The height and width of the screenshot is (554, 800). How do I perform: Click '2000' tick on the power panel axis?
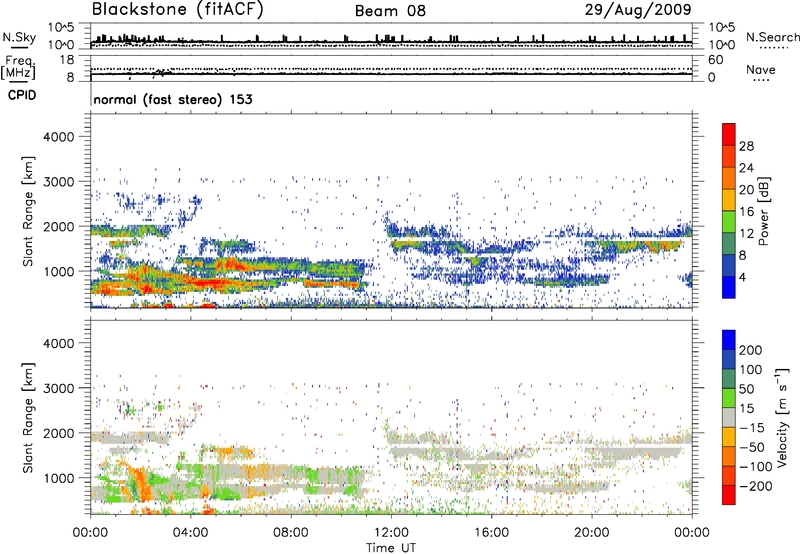59,226
